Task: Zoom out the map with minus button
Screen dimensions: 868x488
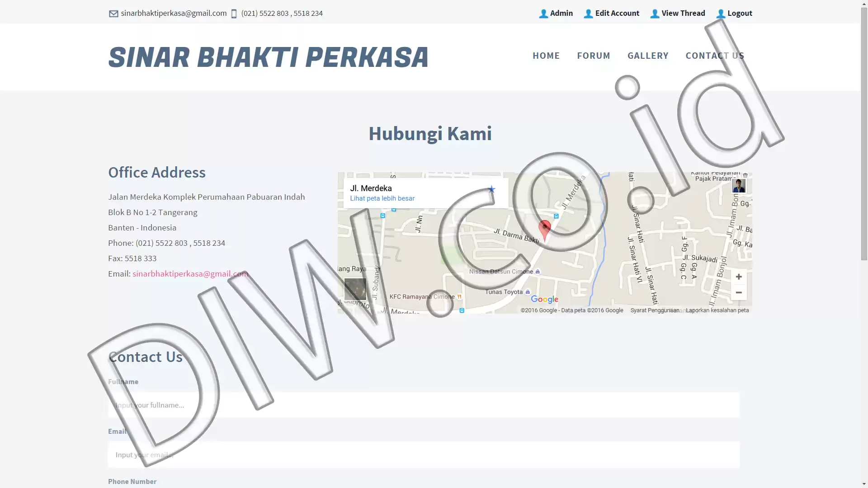Action: tap(739, 293)
